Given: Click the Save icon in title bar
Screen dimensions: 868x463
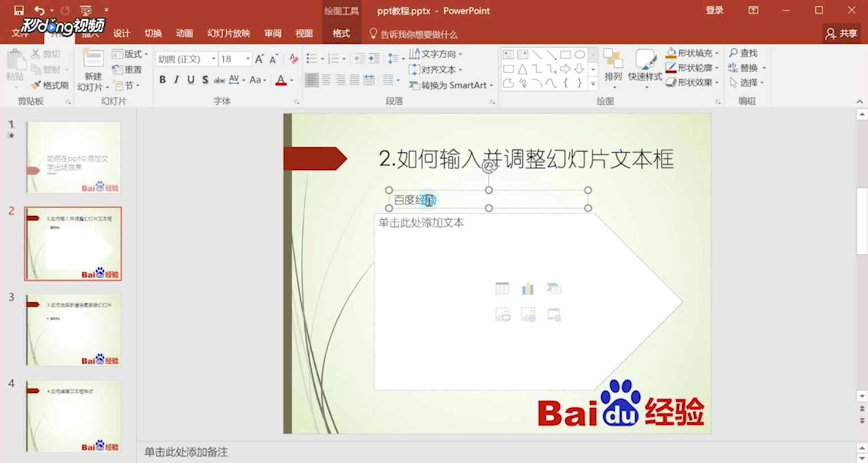Looking at the screenshot, I should point(19,10).
